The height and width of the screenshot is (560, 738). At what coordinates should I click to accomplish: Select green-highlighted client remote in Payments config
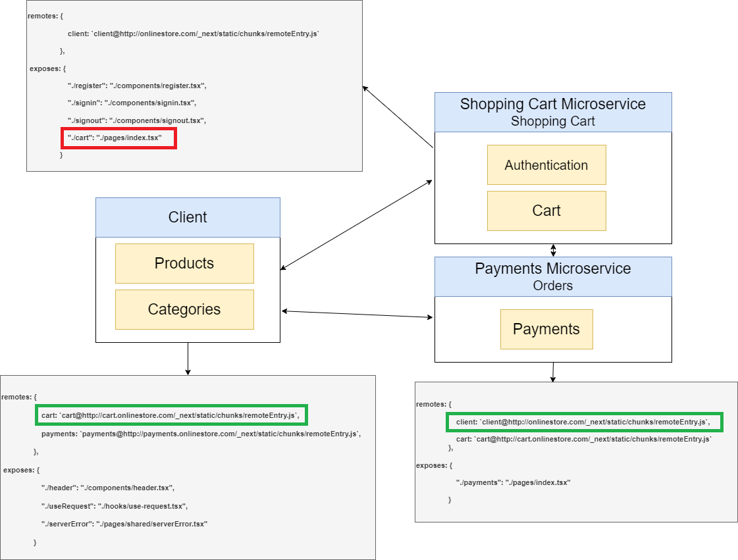[584, 422]
